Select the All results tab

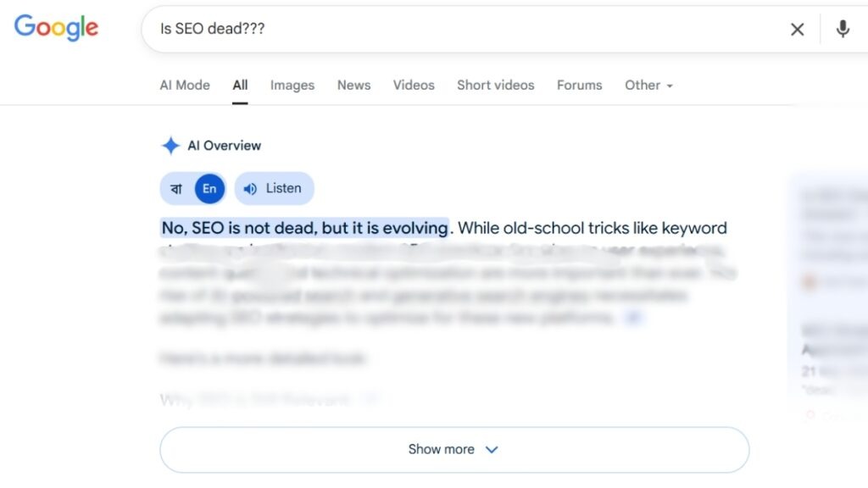click(240, 85)
